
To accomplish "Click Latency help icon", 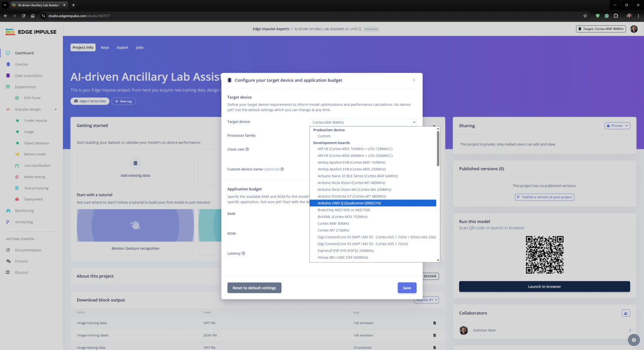I will [243, 253].
